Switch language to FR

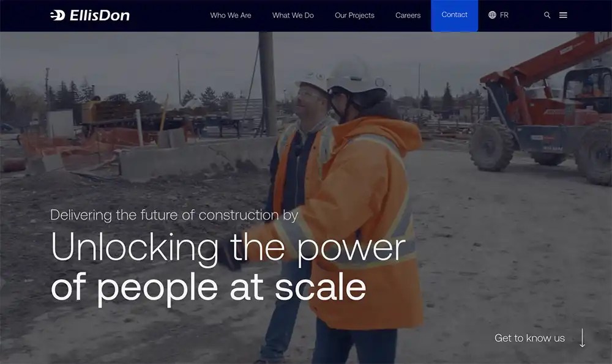[504, 15]
